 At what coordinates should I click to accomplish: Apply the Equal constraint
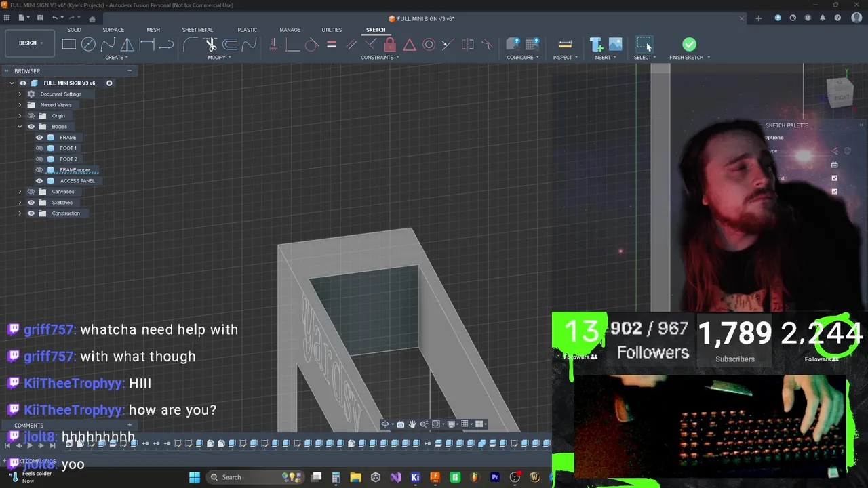coord(332,45)
